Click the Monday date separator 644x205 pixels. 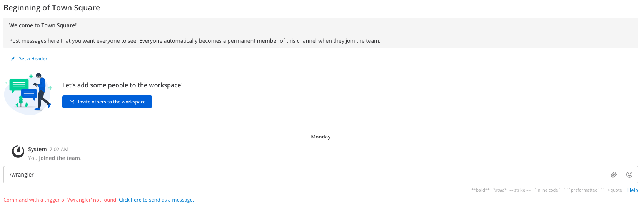(320, 137)
